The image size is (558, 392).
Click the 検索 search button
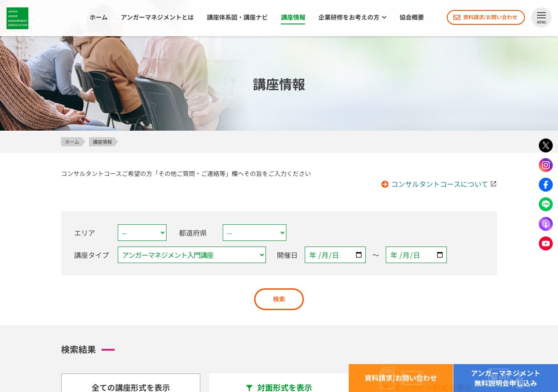coord(279,299)
